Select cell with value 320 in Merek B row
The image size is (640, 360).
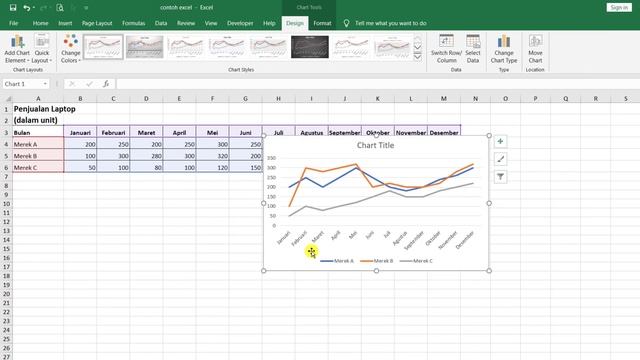tap(212, 156)
